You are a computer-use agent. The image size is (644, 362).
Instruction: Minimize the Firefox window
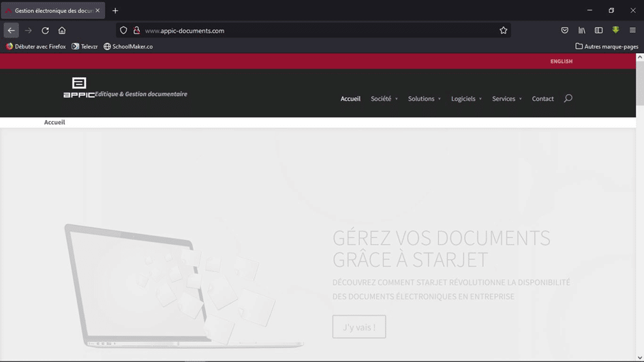(x=589, y=10)
